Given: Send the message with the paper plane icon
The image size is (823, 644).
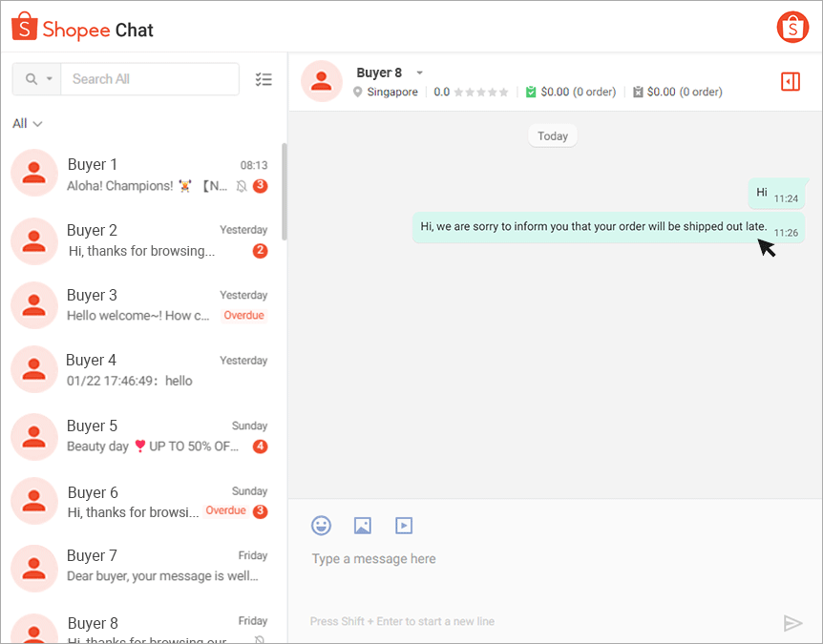Looking at the screenshot, I should click(x=793, y=622).
